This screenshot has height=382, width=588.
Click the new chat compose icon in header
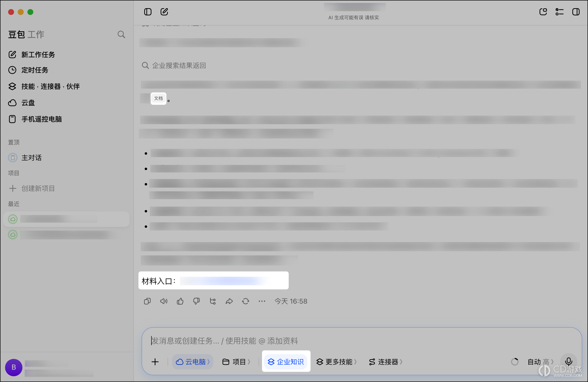pyautogui.click(x=164, y=12)
